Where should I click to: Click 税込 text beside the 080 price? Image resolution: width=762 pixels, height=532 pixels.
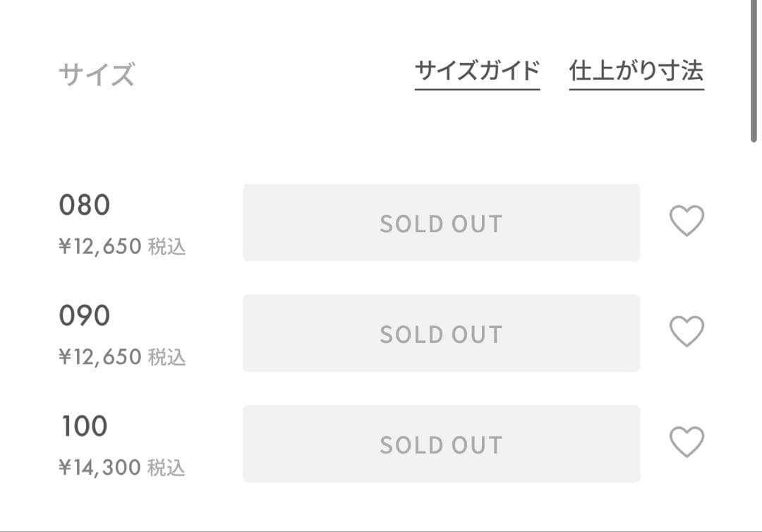(x=167, y=247)
